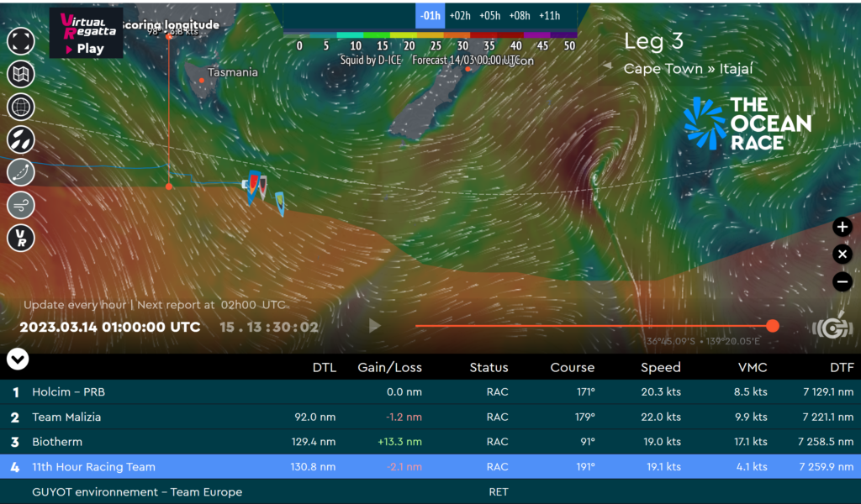Select the 11th Hour Racing Team row

pyautogui.click(x=430, y=467)
